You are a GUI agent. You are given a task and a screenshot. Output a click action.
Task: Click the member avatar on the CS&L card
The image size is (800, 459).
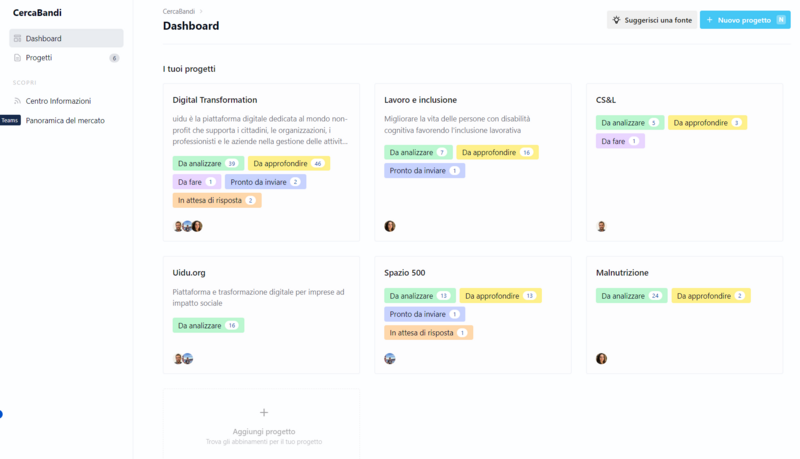coord(601,226)
